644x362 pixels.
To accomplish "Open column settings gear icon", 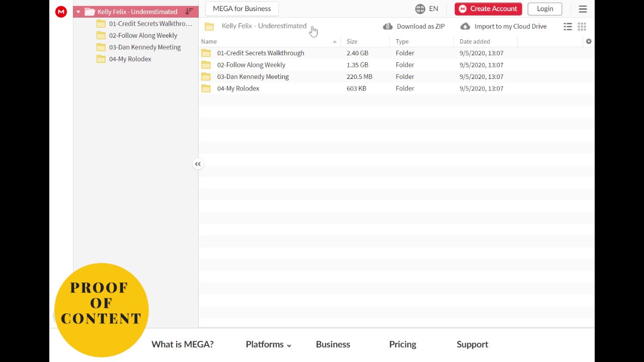I will (589, 41).
